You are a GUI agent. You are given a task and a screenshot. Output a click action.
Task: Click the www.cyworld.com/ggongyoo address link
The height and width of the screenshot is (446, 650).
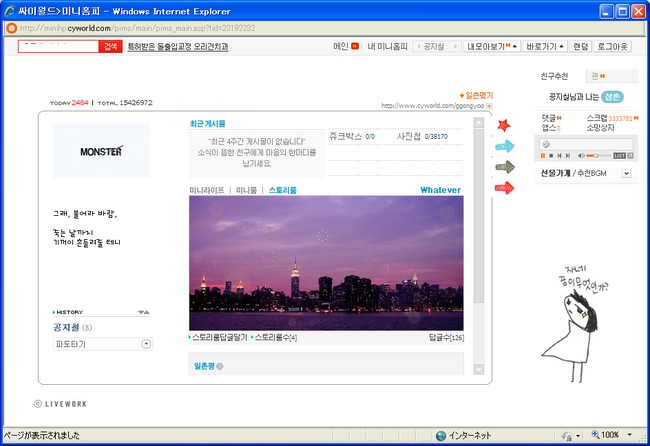[432, 106]
